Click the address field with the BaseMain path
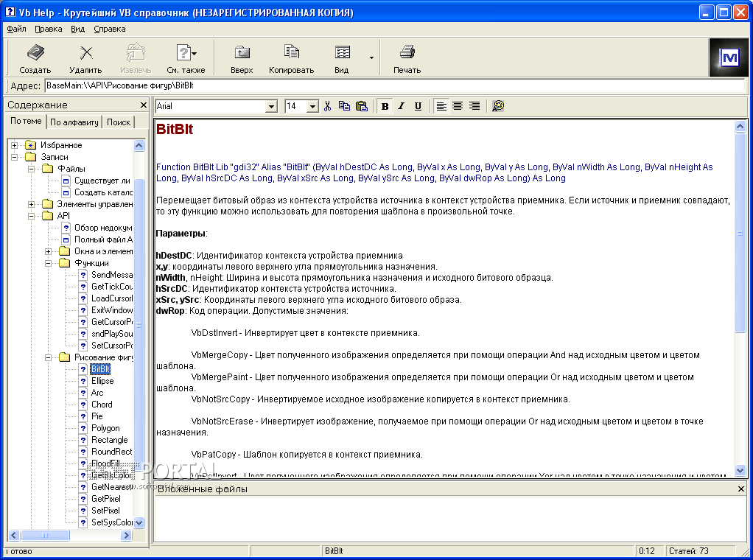Screen dimensions: 753x560 pyautogui.click(x=395, y=85)
